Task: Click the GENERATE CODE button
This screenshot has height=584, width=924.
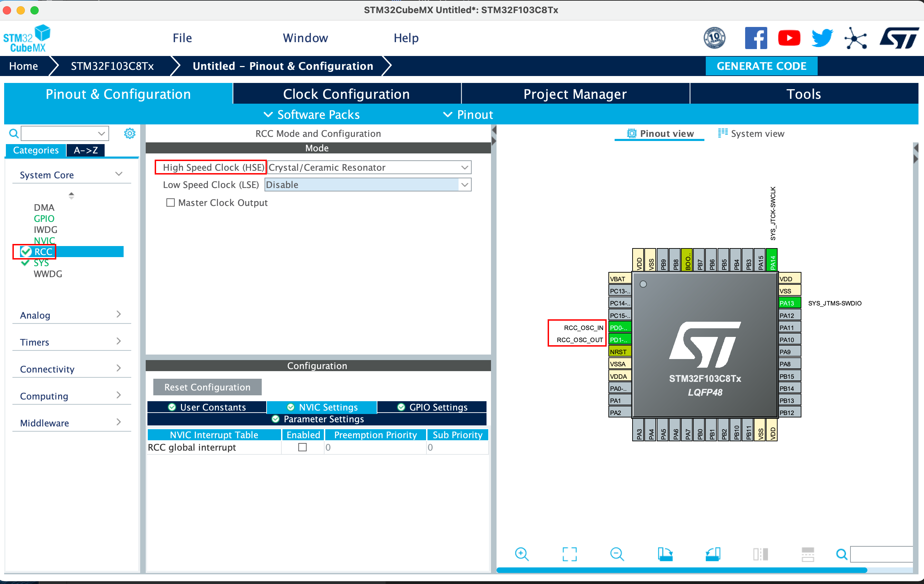Action: 761,66
